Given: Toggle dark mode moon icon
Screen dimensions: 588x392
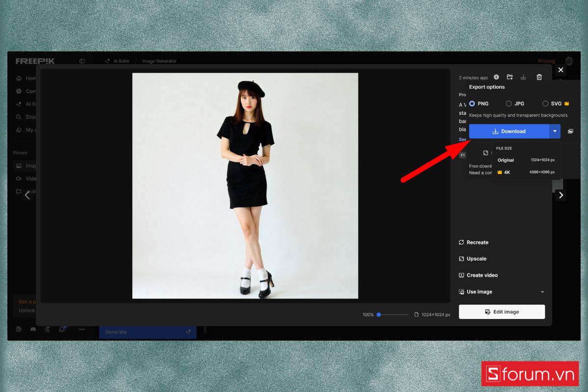Looking at the screenshot, I should tap(48, 329).
